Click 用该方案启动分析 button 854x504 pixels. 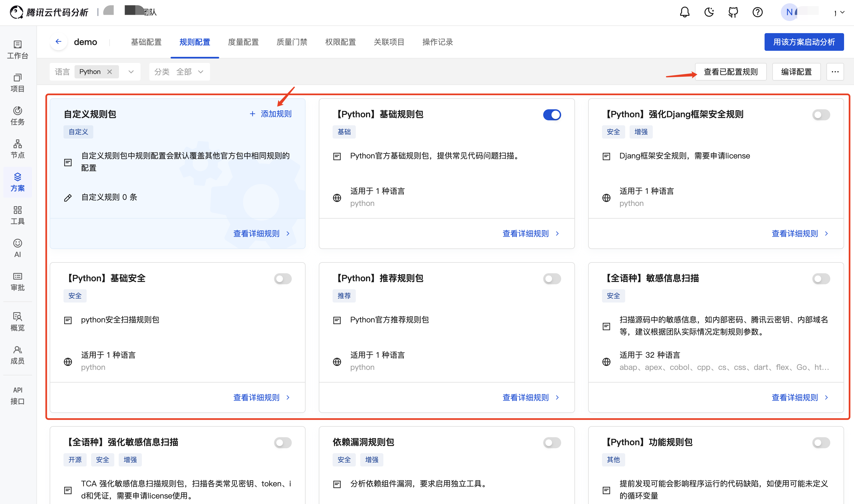pos(804,42)
